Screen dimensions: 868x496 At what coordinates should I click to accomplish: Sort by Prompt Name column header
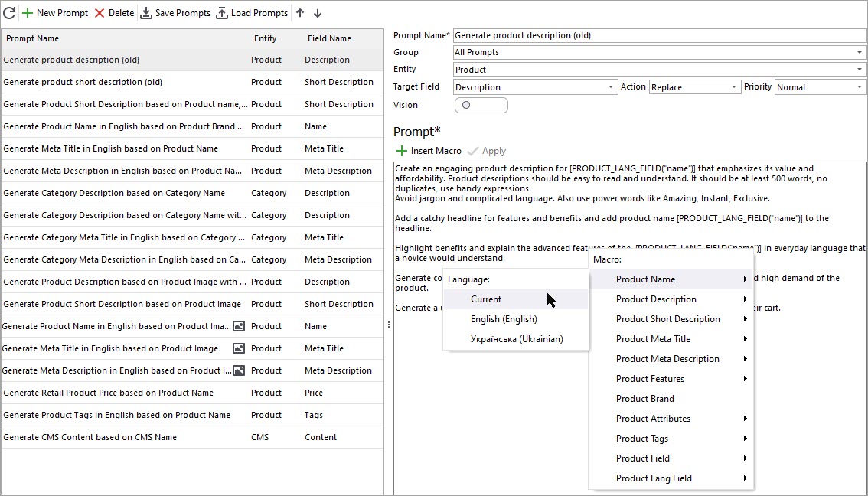(x=32, y=38)
